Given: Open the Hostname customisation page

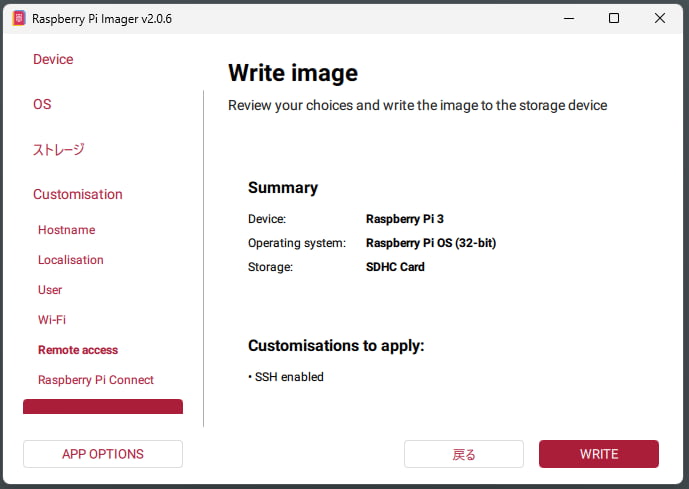Looking at the screenshot, I should pyautogui.click(x=67, y=230).
